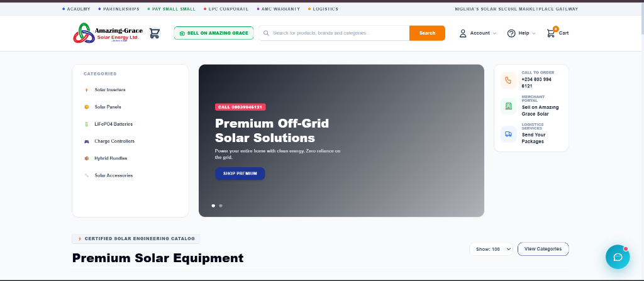Image resolution: width=644 pixels, height=281 pixels.
Task: Click the Solar Accessories category text
Action: click(114, 175)
